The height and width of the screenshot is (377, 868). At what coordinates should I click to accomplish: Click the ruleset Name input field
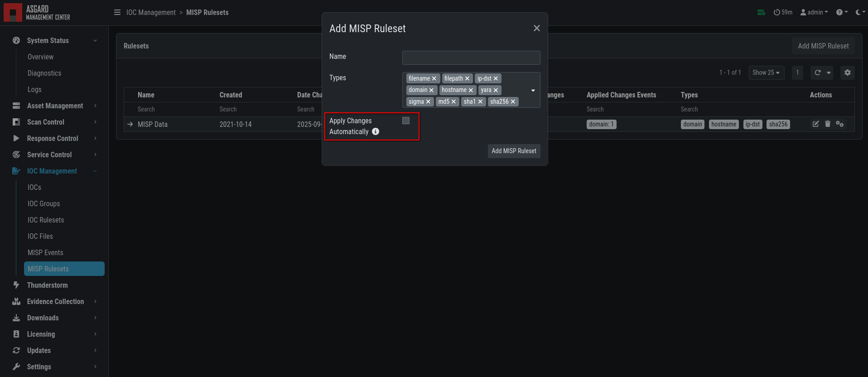click(x=471, y=58)
